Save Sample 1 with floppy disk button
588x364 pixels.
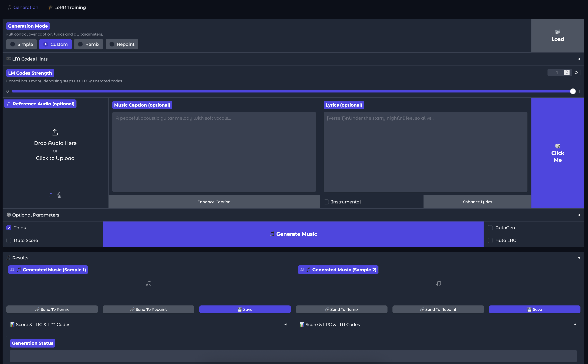click(x=245, y=309)
